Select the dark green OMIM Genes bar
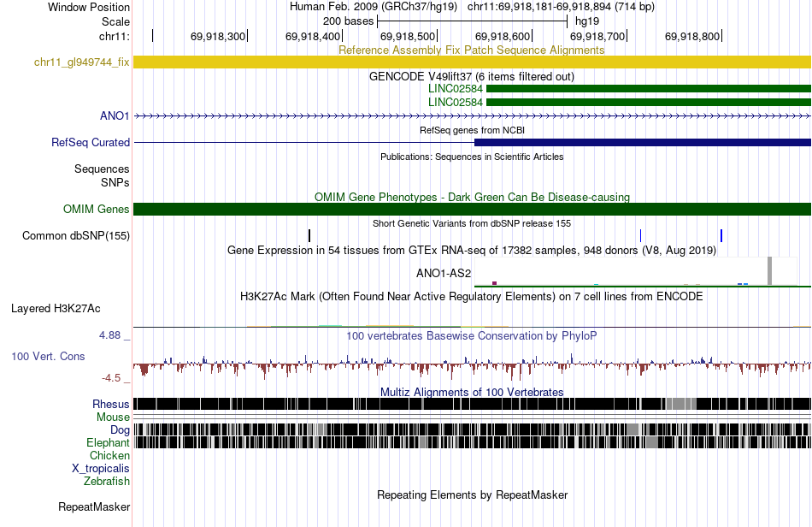This screenshot has width=812, height=527. pyautogui.click(x=473, y=210)
